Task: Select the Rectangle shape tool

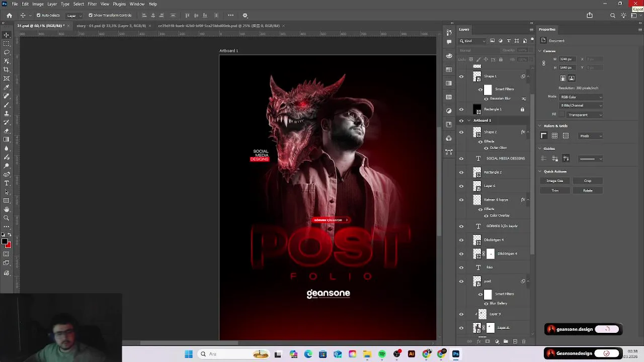Action: click(x=7, y=200)
